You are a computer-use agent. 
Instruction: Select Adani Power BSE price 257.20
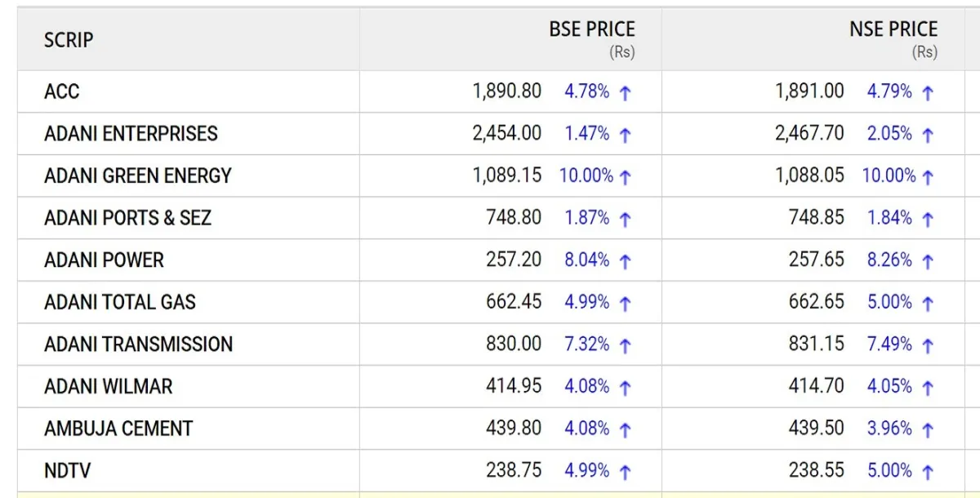coord(514,260)
